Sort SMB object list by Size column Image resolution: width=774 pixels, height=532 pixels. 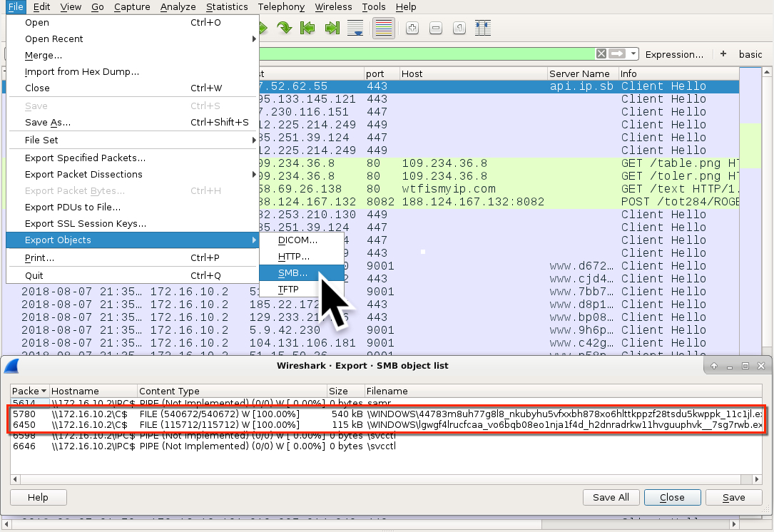tap(345, 391)
